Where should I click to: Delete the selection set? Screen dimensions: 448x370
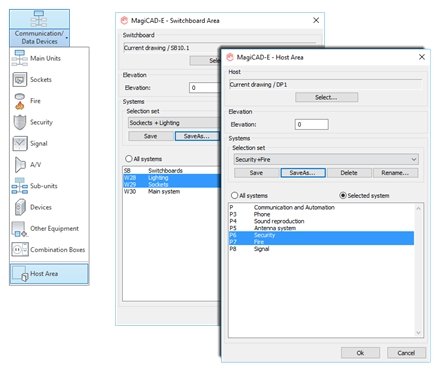tap(349, 173)
